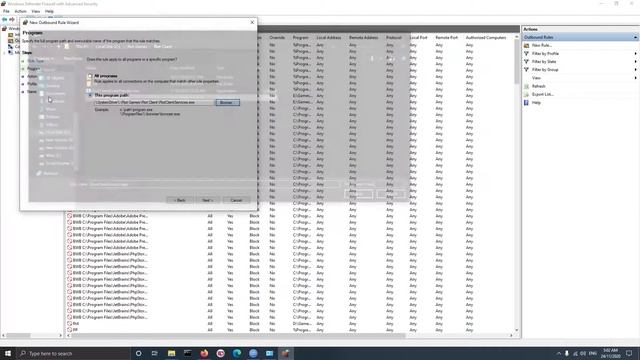Click the Firewall app icon on taskbar
The image size is (640, 360).
285,353
